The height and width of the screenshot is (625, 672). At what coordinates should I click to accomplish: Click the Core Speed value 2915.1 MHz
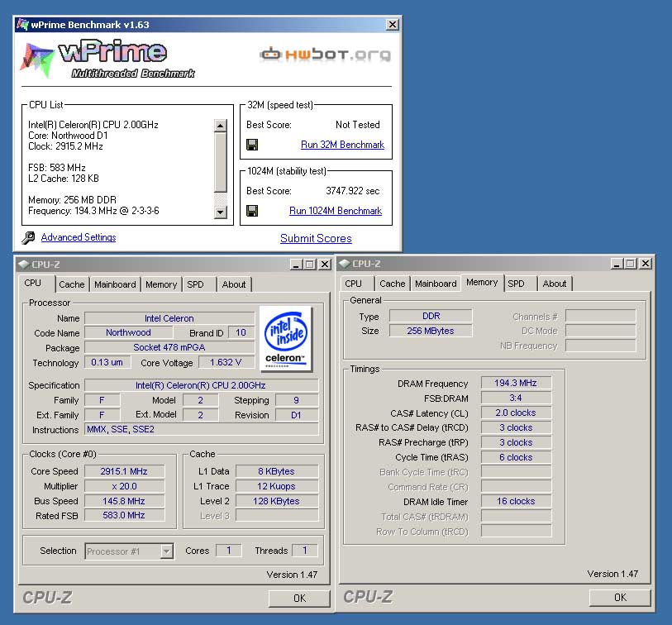click(124, 471)
